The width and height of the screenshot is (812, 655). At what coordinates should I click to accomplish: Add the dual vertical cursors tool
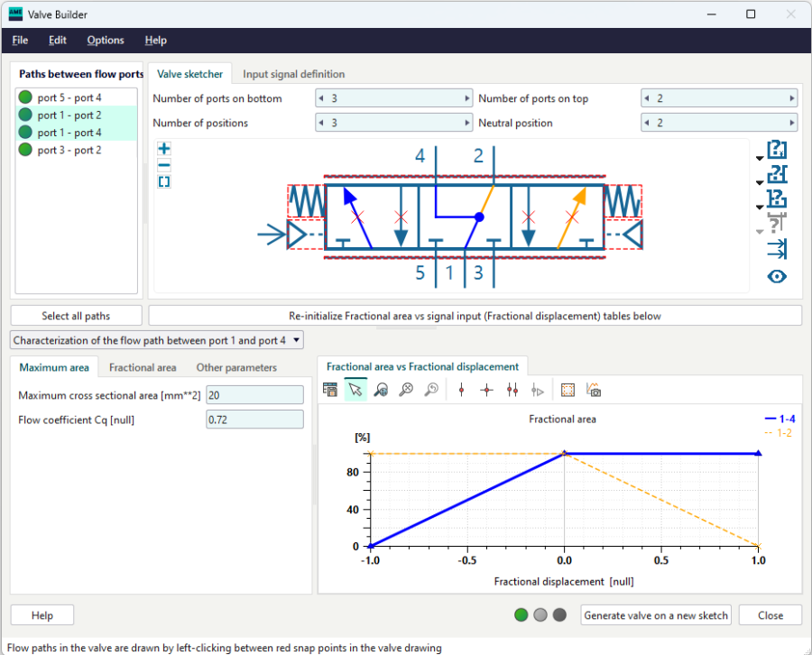[x=512, y=390]
